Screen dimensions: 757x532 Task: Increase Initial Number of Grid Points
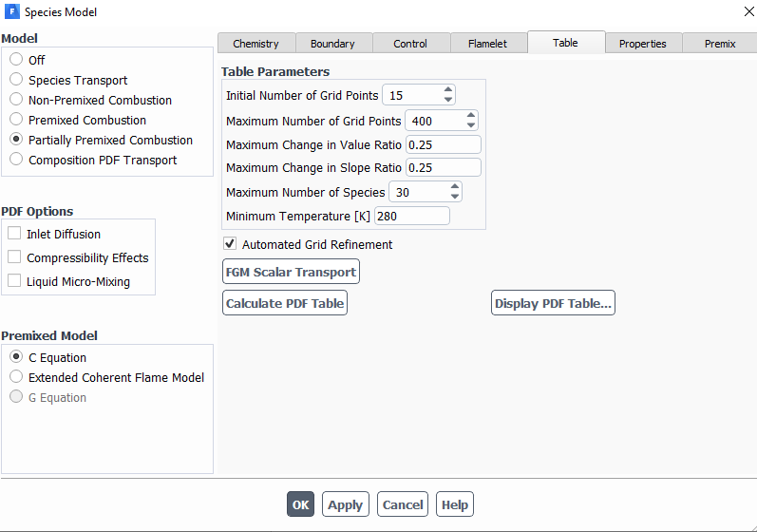tap(448, 90)
